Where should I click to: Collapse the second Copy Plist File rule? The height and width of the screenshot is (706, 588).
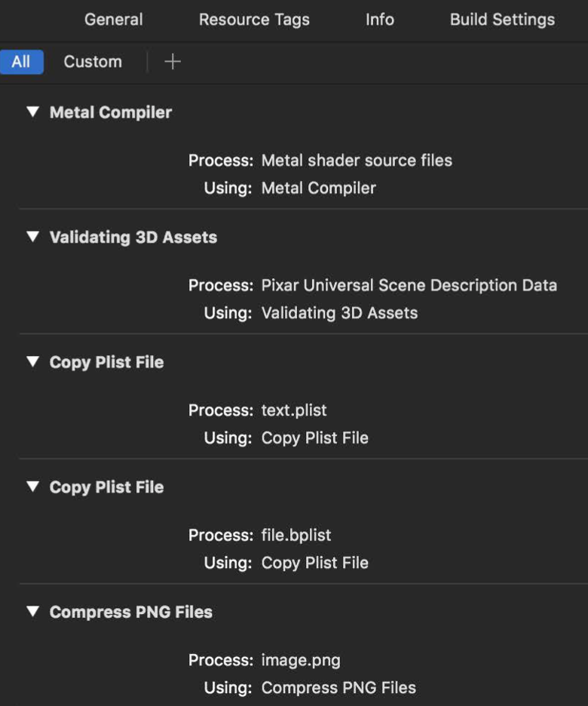click(32, 487)
